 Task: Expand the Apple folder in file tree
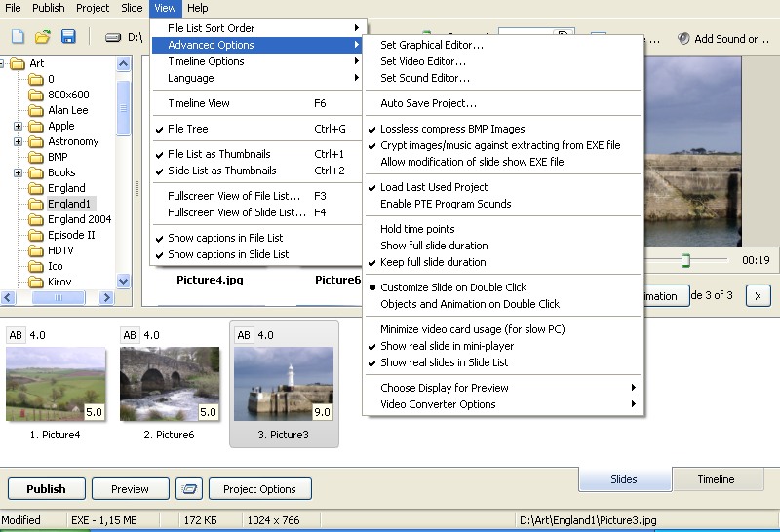point(19,127)
